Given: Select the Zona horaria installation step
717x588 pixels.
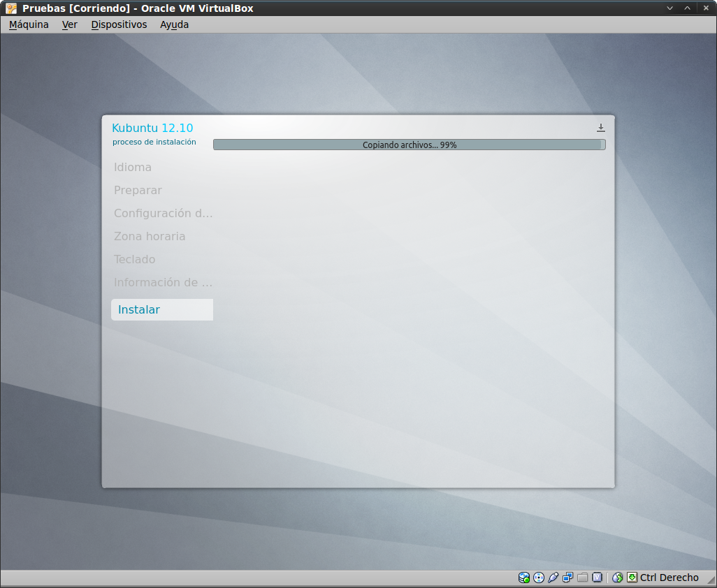Looking at the screenshot, I should (150, 236).
